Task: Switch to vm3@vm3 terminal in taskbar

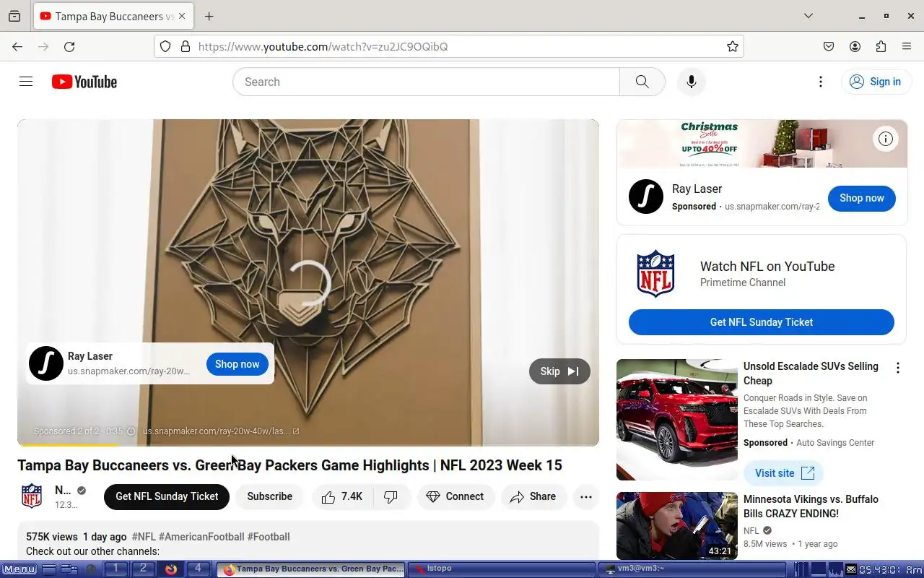Action: pyautogui.click(x=693, y=569)
